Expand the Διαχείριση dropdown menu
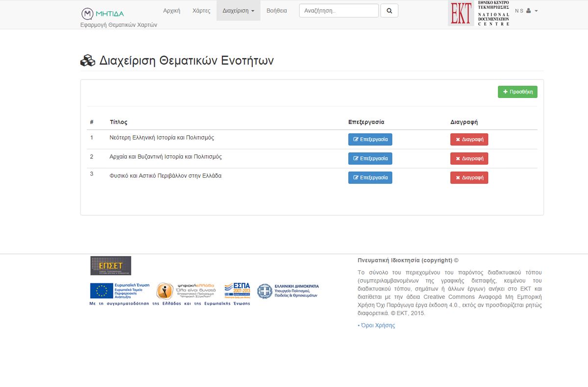This screenshot has width=588, height=387. (238, 11)
